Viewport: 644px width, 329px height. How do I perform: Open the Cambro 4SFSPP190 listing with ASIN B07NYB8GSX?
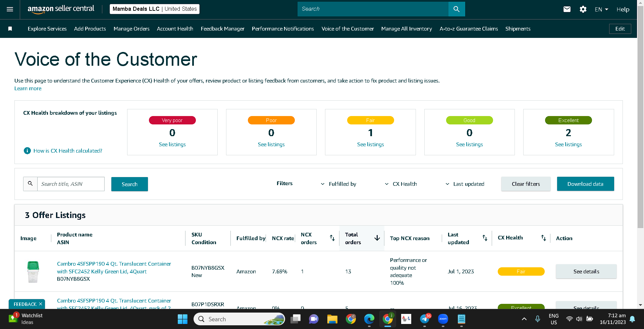[114, 268]
